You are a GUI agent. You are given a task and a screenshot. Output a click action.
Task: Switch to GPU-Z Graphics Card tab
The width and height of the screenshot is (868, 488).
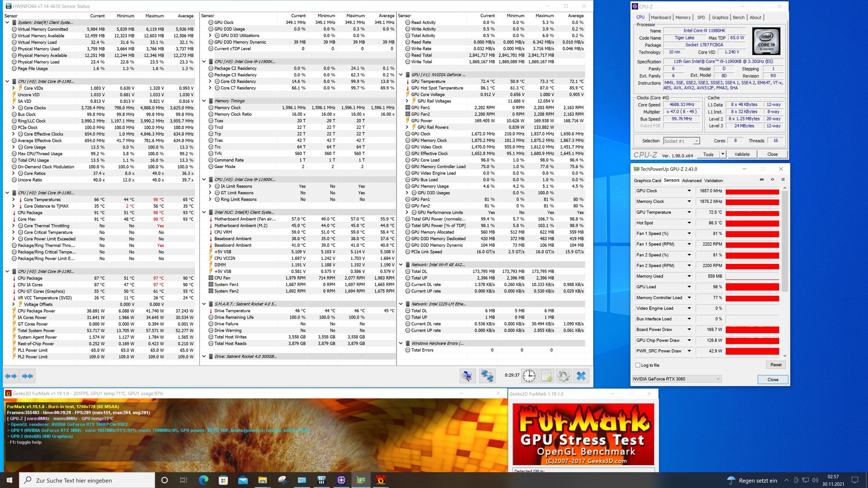coord(647,180)
